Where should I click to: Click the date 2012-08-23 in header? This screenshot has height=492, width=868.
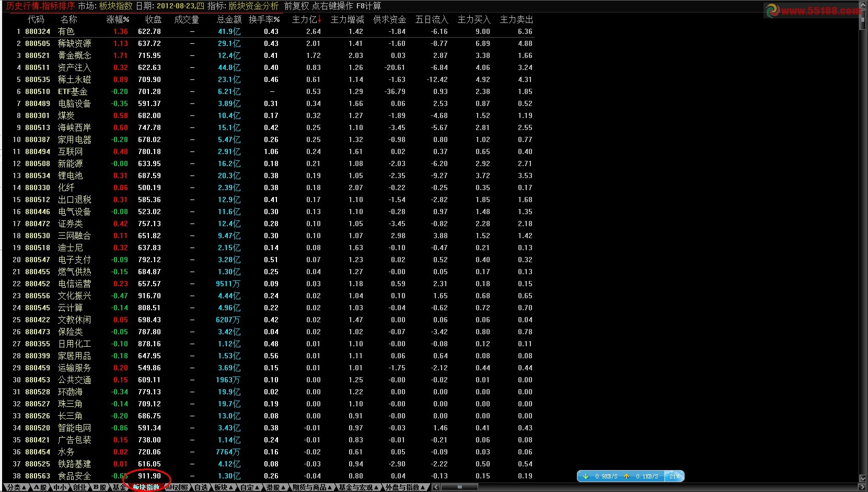coord(180,6)
